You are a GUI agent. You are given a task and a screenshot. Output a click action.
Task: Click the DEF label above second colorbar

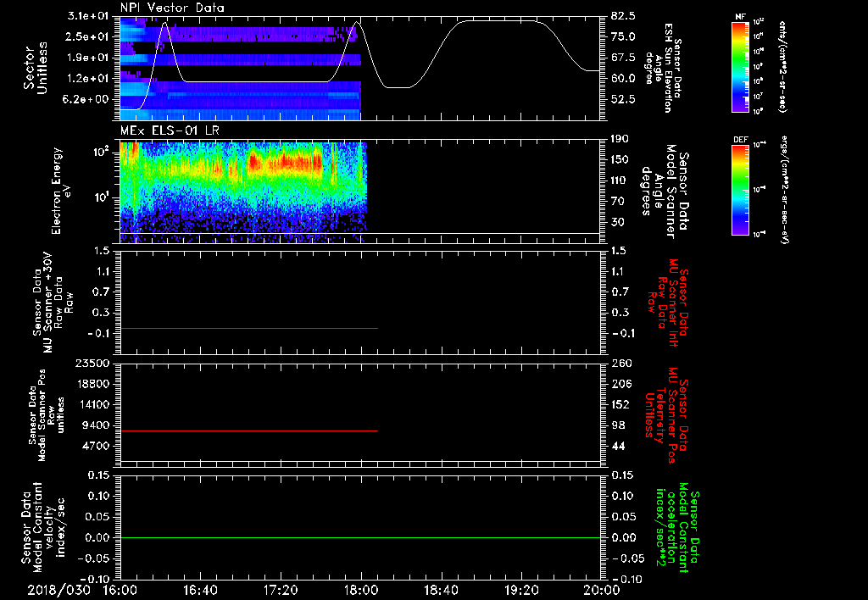(x=740, y=140)
